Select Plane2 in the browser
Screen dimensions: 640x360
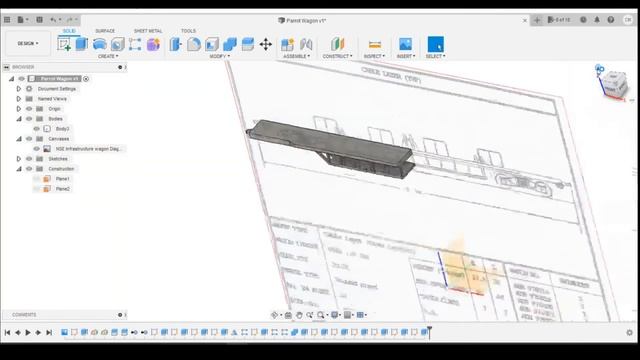pyautogui.click(x=62, y=189)
